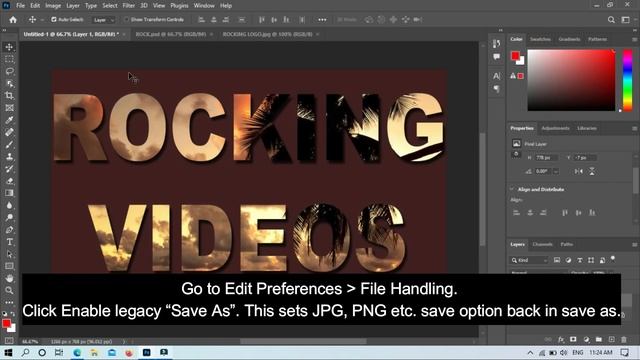Screen dimensions: 640x360
Task: Select the Rectangle shape tool
Action: click(9, 266)
